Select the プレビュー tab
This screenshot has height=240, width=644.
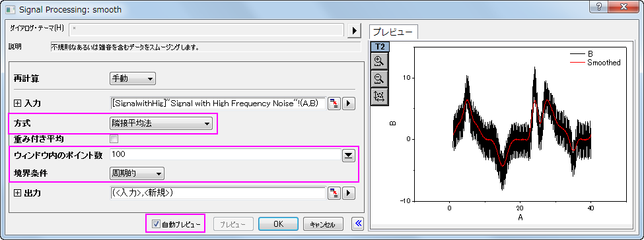pos(394,32)
